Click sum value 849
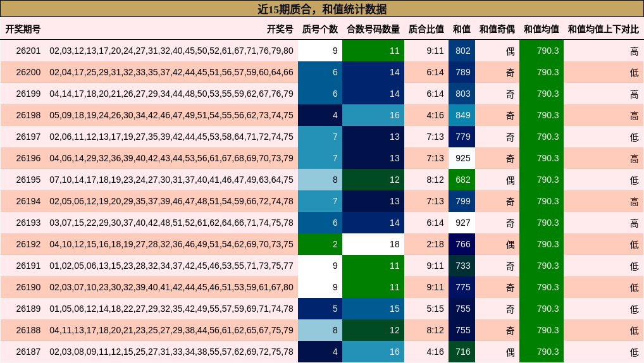Image resolution: width=644 pixels, height=363 pixels. (x=462, y=115)
